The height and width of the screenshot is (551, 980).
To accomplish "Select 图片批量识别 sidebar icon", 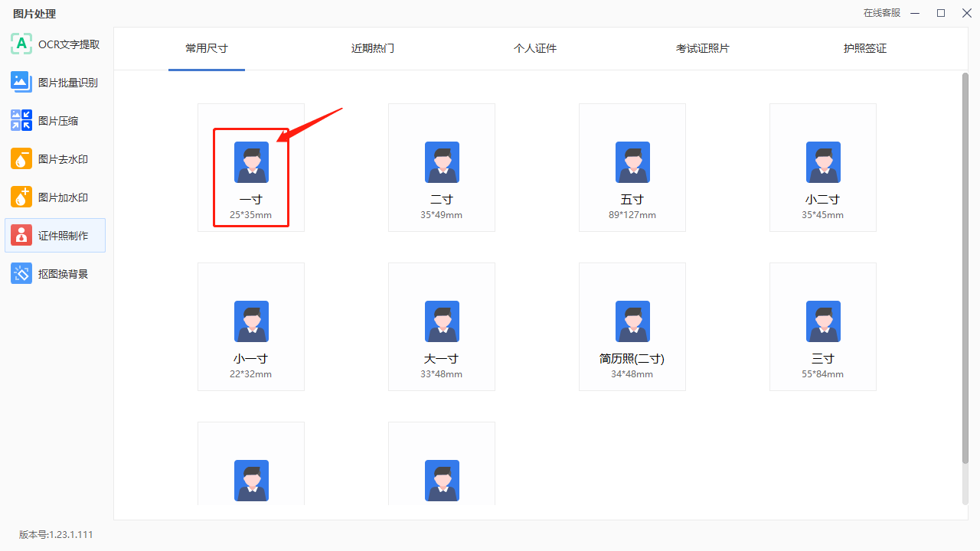I will pyautogui.click(x=21, y=83).
